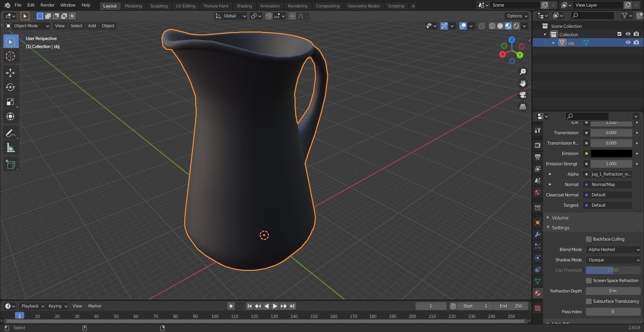Image resolution: width=644 pixels, height=332 pixels.
Task: Open the Texture properties tab
Action: [x=537, y=308]
